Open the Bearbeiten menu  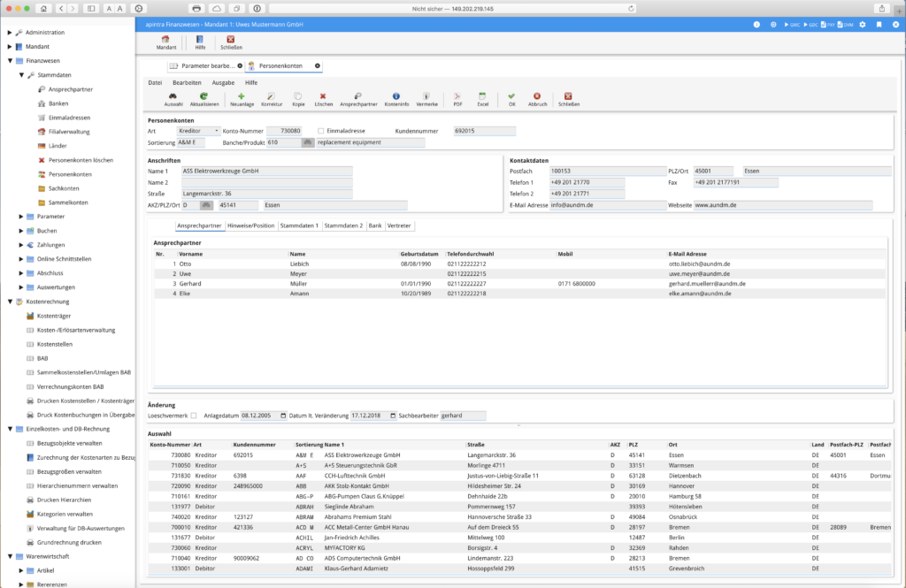point(187,81)
